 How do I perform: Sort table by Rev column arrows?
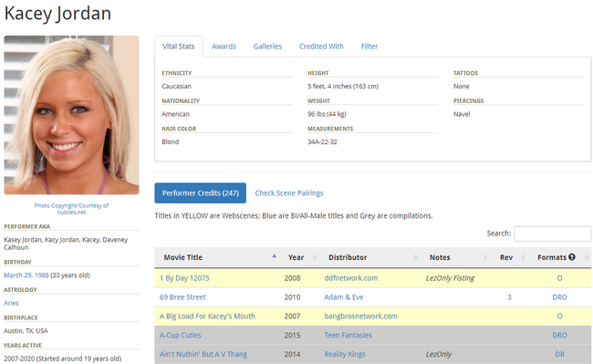[x=523, y=257]
